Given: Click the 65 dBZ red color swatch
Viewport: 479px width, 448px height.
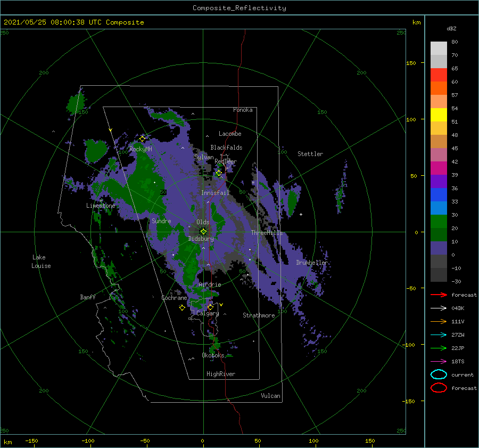Looking at the screenshot, I should tap(439, 75).
